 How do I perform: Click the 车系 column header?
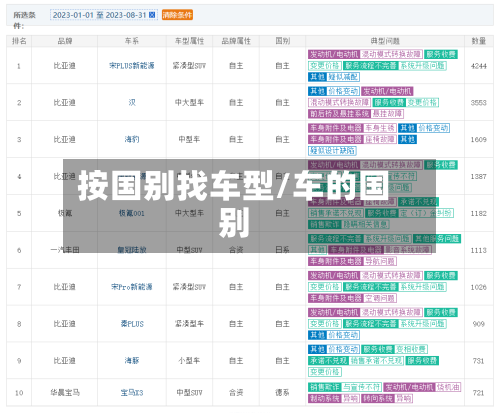coord(132,41)
